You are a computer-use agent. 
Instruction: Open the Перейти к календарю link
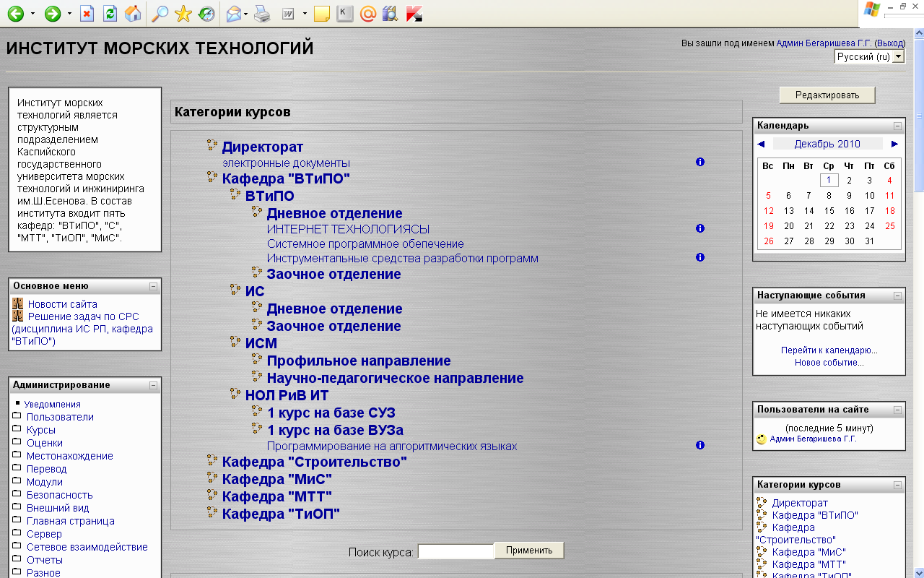pos(829,350)
